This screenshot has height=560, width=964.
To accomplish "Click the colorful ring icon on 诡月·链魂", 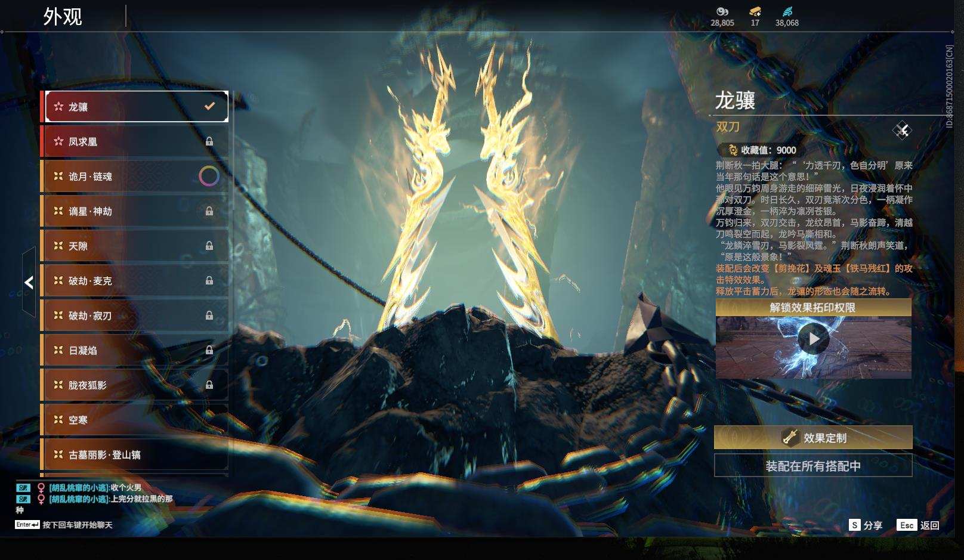I will [209, 176].
